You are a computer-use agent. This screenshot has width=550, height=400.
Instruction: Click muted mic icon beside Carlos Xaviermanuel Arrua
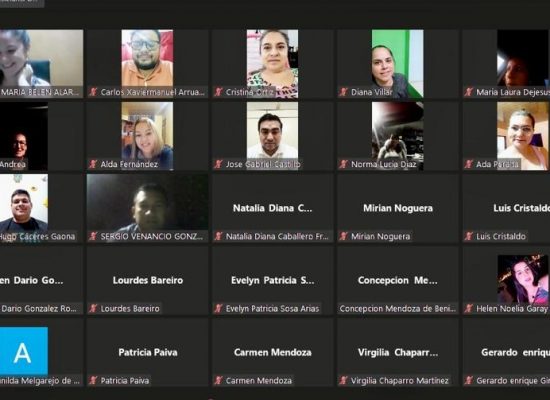coord(93,92)
